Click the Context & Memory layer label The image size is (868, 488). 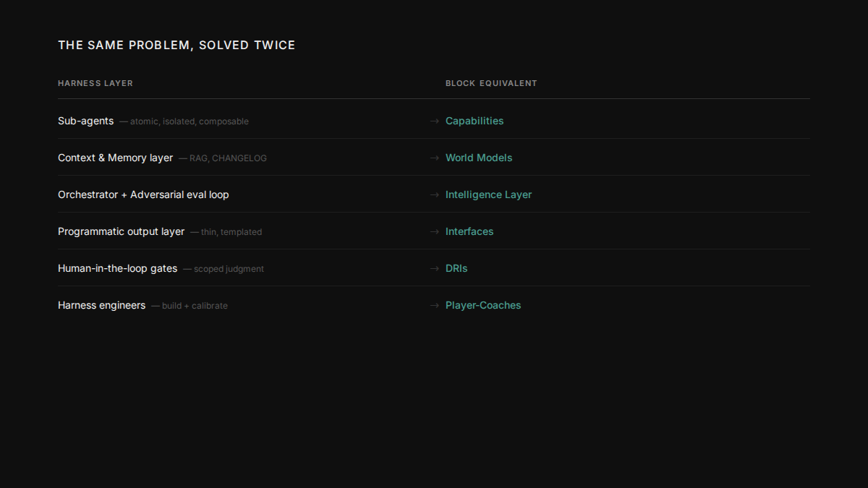pyautogui.click(x=115, y=158)
